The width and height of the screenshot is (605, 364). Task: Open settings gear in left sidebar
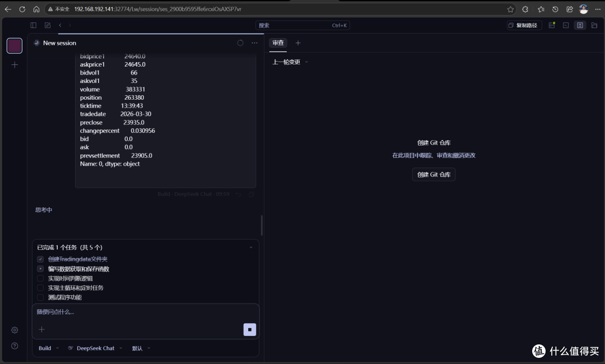pos(15,330)
